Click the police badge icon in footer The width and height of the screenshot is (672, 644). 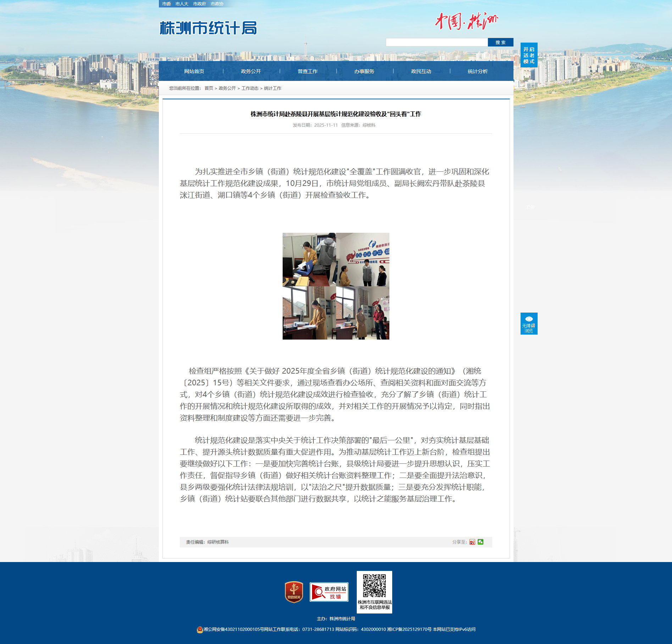pos(200,629)
